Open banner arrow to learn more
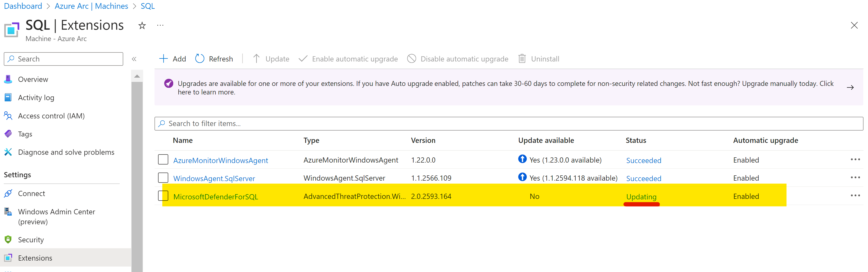Image resolution: width=868 pixels, height=272 pixels. pos(850,87)
